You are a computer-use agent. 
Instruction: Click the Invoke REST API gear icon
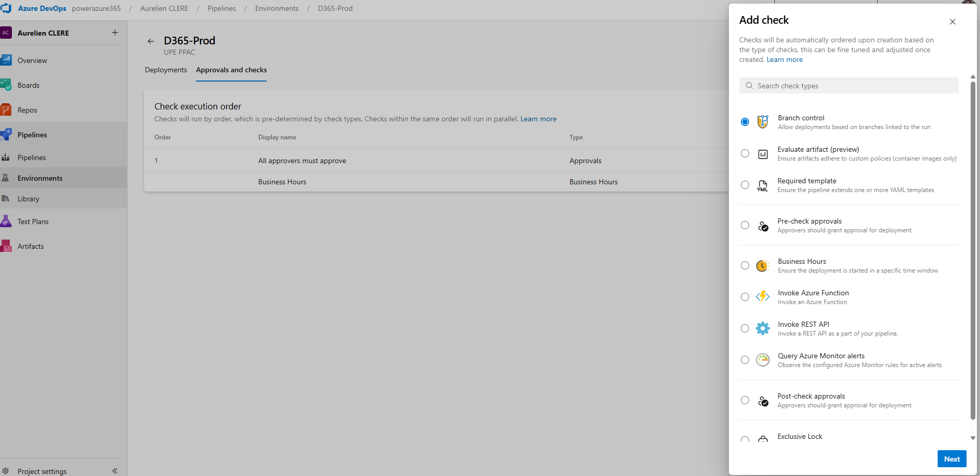point(763,328)
